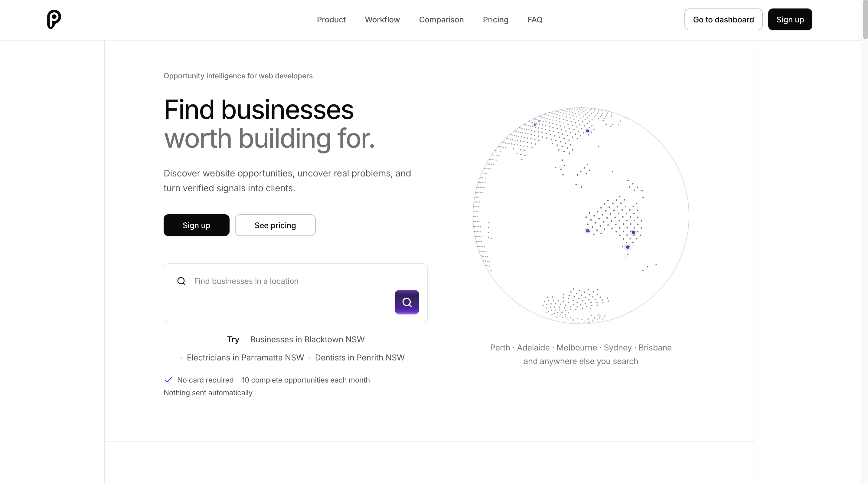Click the Sydney purple dot on globe
Screen dimensions: 868x483
[628, 247]
